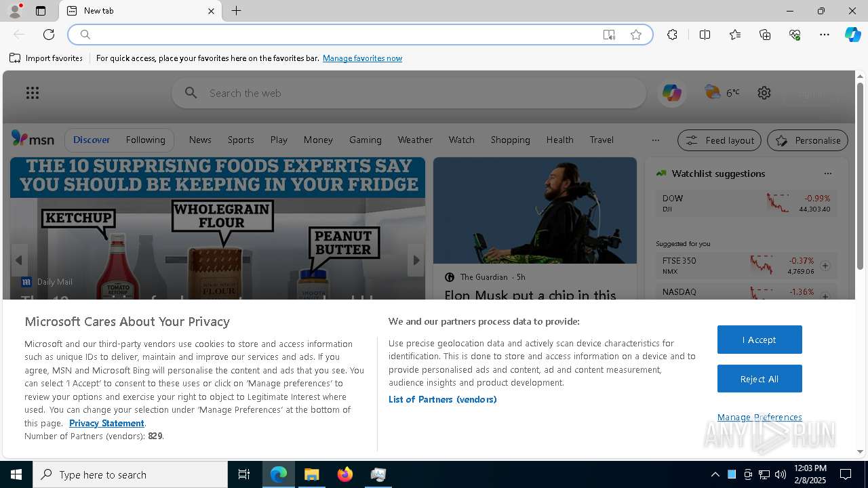
Task: Close the New tab
Action: pos(211,11)
